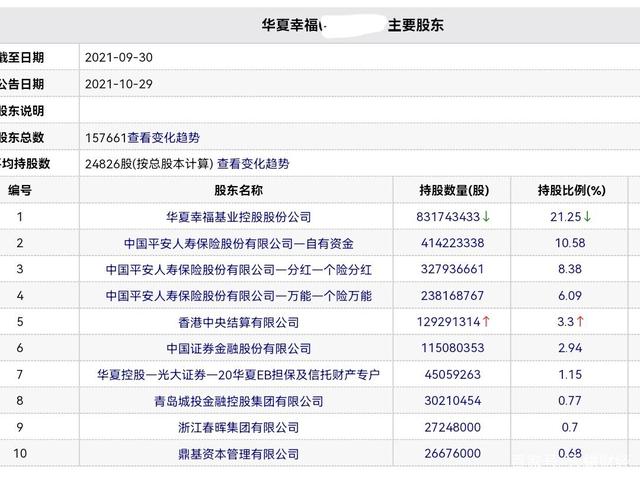Select the shares value 27248000

(x=453, y=427)
